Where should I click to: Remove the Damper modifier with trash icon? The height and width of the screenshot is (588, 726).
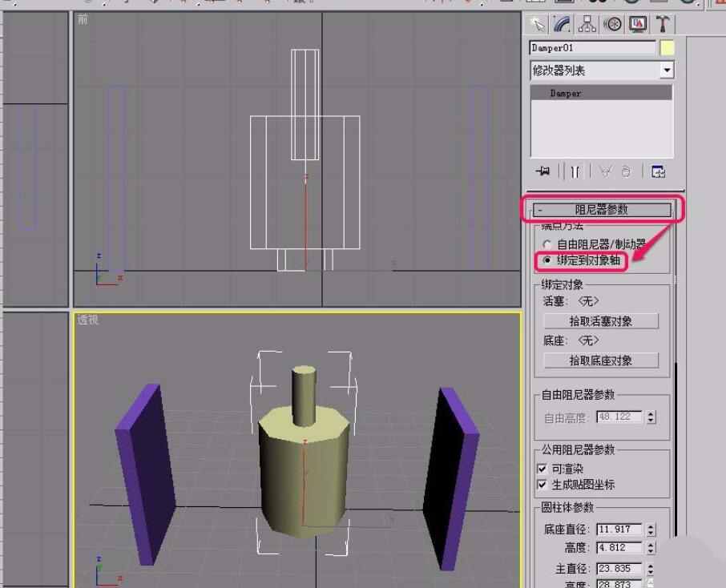coord(626,171)
